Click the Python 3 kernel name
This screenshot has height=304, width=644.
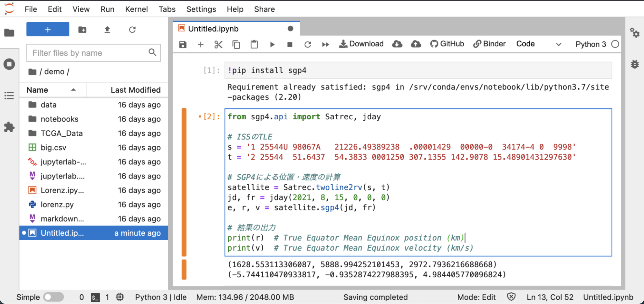point(591,44)
